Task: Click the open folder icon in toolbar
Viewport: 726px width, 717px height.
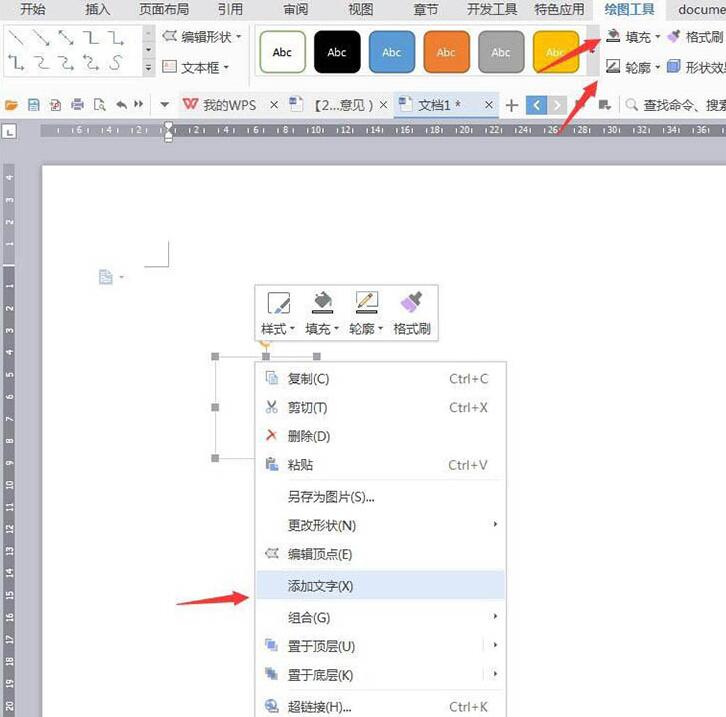Action: (x=12, y=105)
